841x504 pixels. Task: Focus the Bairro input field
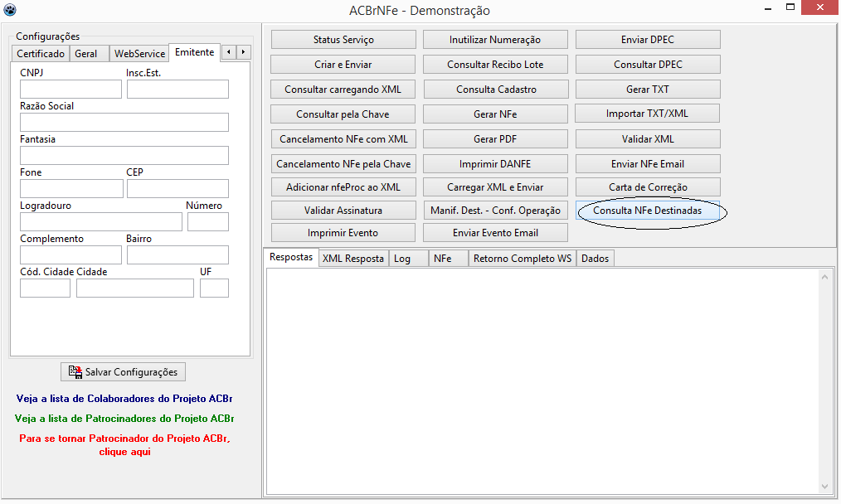coord(177,255)
